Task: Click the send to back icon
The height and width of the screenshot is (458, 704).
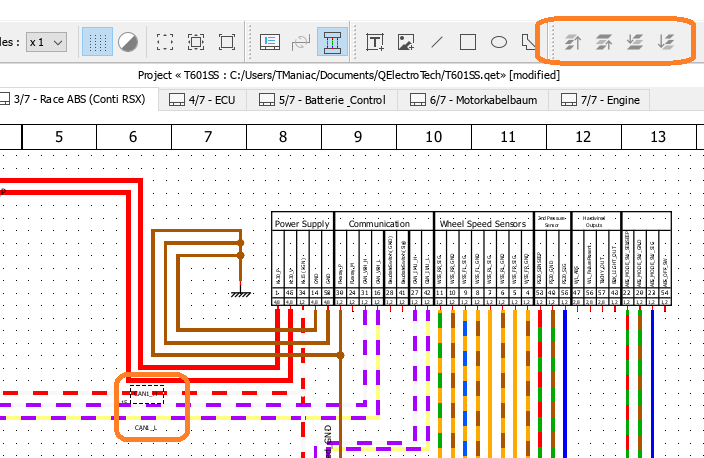Action: (665, 42)
